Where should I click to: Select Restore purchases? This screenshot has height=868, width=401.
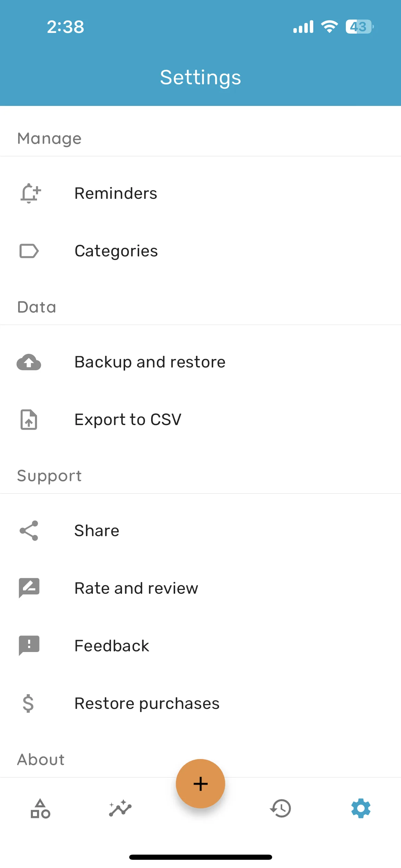click(200, 703)
